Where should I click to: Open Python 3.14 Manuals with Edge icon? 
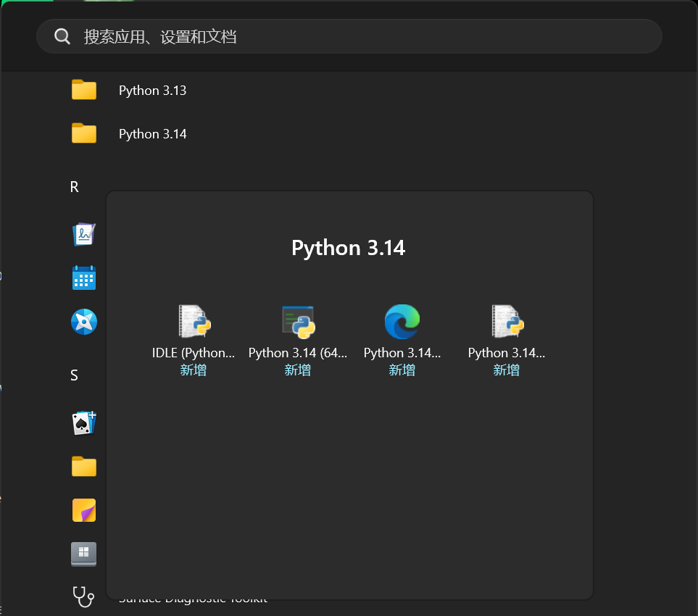402,321
